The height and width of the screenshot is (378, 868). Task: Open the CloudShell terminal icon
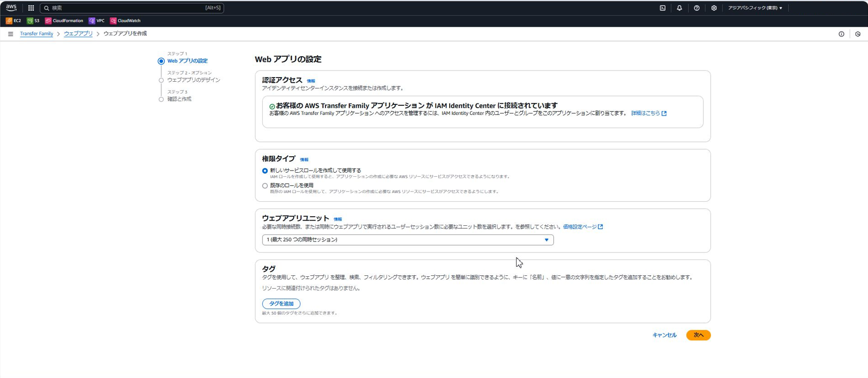(x=663, y=8)
